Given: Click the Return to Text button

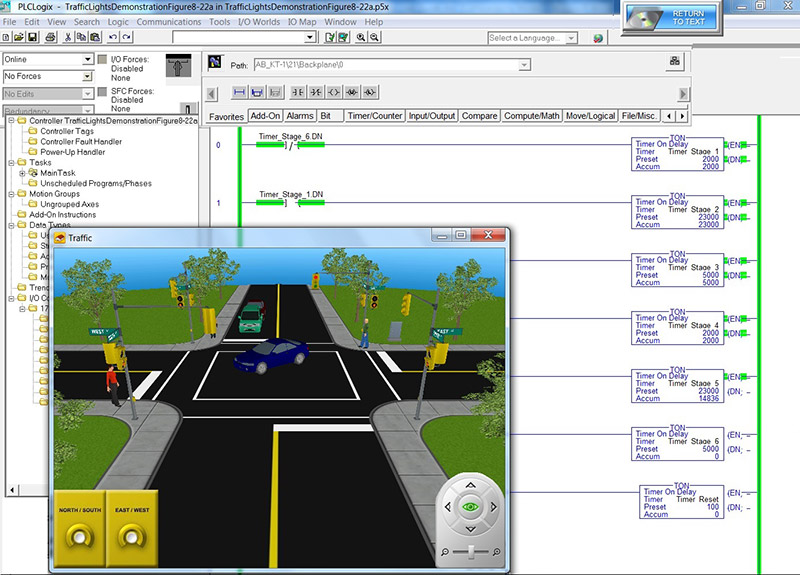Looking at the screenshot, I should 674,17.
